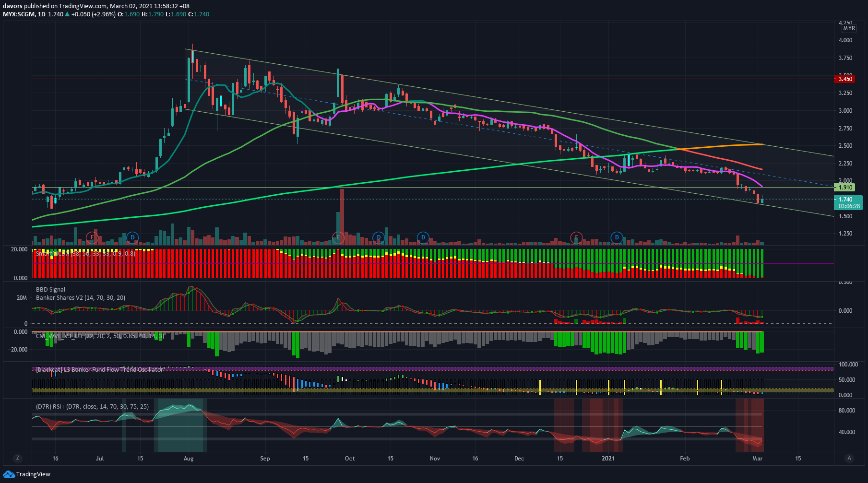Click the -20.000 WVF axis value
The width and height of the screenshot is (868, 483).
pos(17,350)
